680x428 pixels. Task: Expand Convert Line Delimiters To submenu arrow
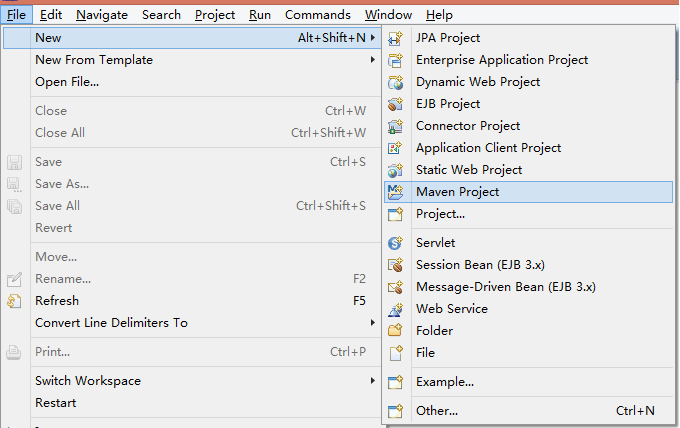(x=373, y=323)
